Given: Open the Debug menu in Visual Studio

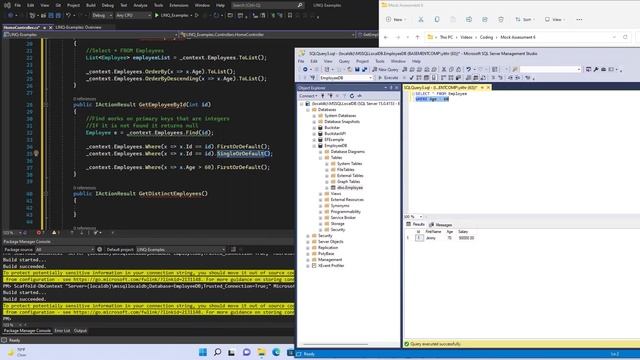Looking at the screenshot, I should point(107,5).
